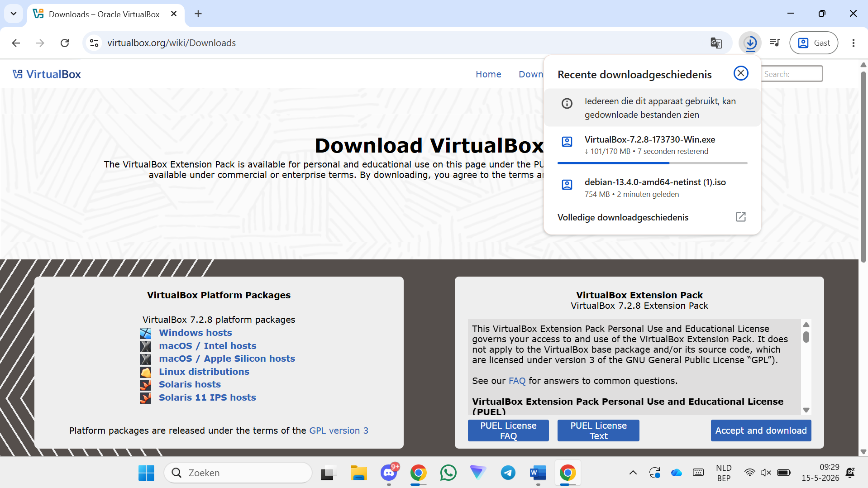The height and width of the screenshot is (488, 868).
Task: Open the Linux distributions link
Action: click(x=204, y=372)
